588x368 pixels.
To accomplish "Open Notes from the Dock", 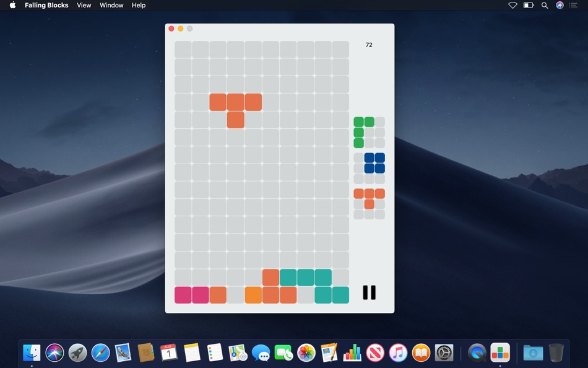I will click(192, 353).
